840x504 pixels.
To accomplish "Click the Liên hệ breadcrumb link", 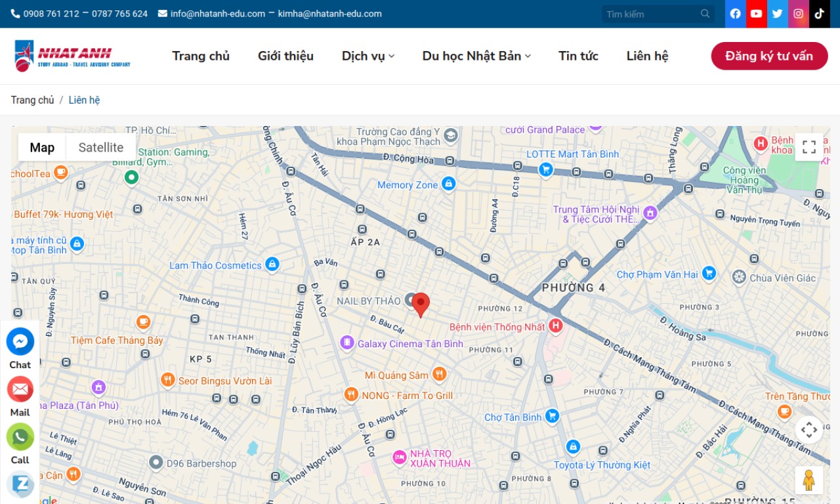I will coord(84,100).
